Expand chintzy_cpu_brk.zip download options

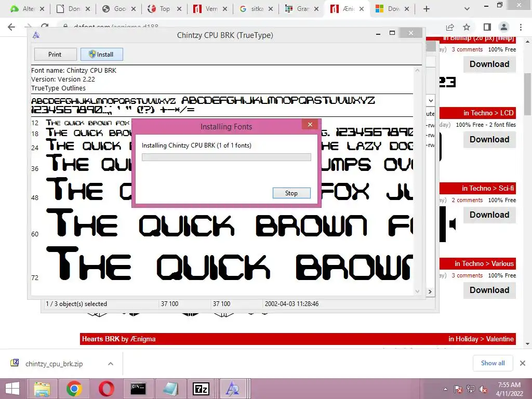coord(111,364)
